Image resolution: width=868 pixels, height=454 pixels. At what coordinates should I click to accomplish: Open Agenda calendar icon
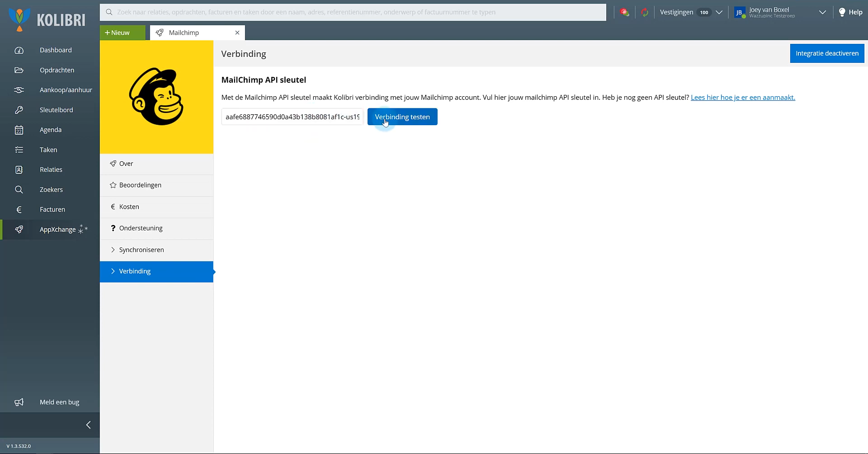pos(19,130)
